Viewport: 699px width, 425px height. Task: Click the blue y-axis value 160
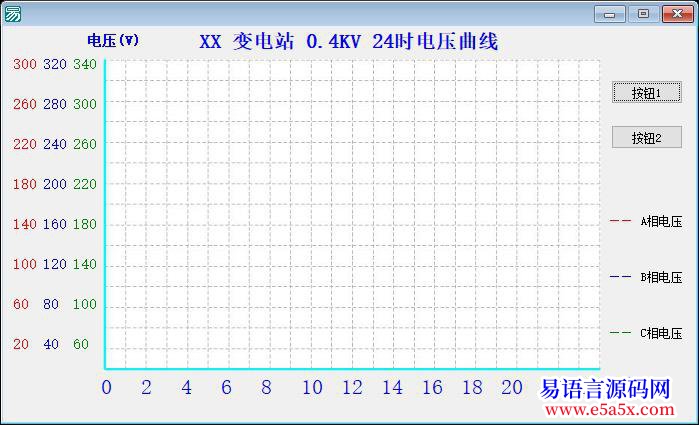click(x=55, y=224)
